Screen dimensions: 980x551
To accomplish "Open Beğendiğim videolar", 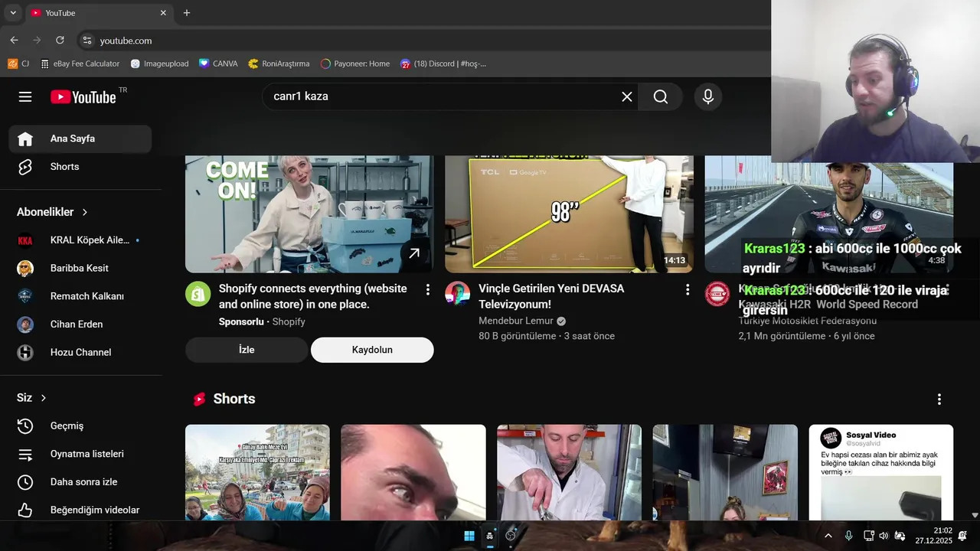I will tap(80, 510).
